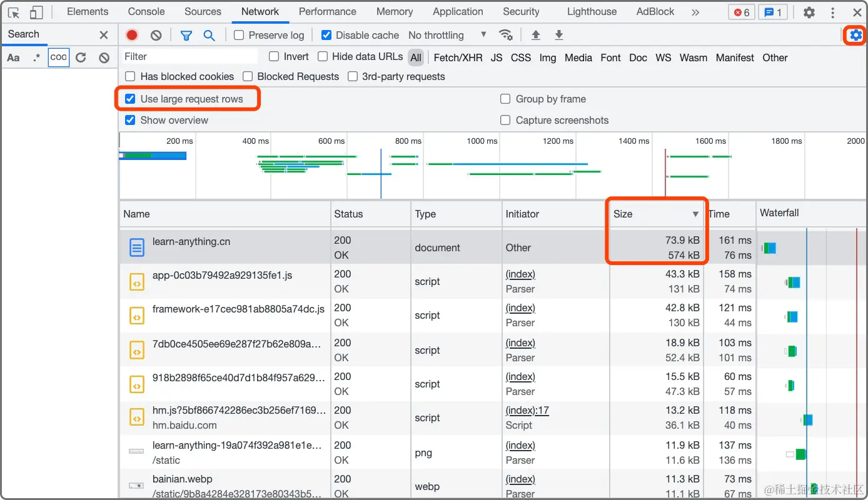Open the Performance tab

click(x=328, y=12)
